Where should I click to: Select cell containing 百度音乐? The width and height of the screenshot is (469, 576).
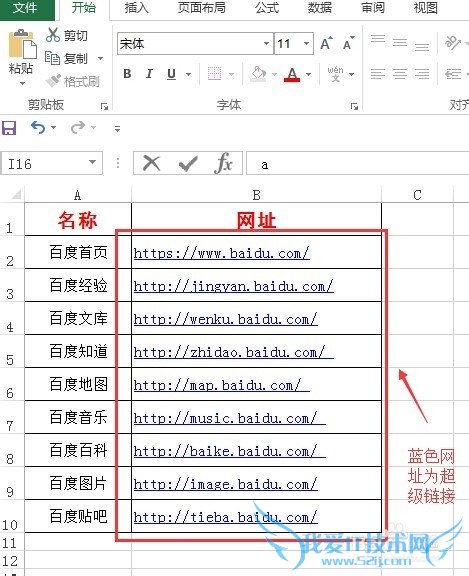click(x=78, y=417)
